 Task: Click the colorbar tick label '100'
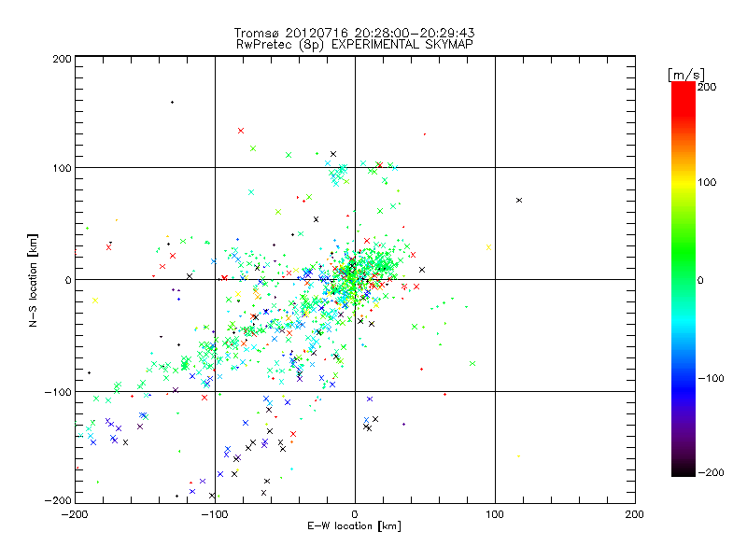707,182
